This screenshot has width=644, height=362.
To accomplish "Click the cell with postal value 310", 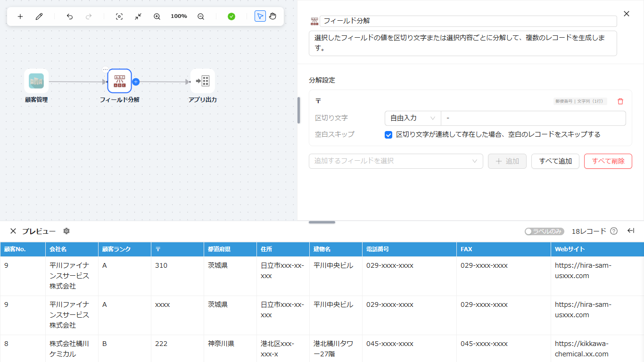I will click(177, 276).
